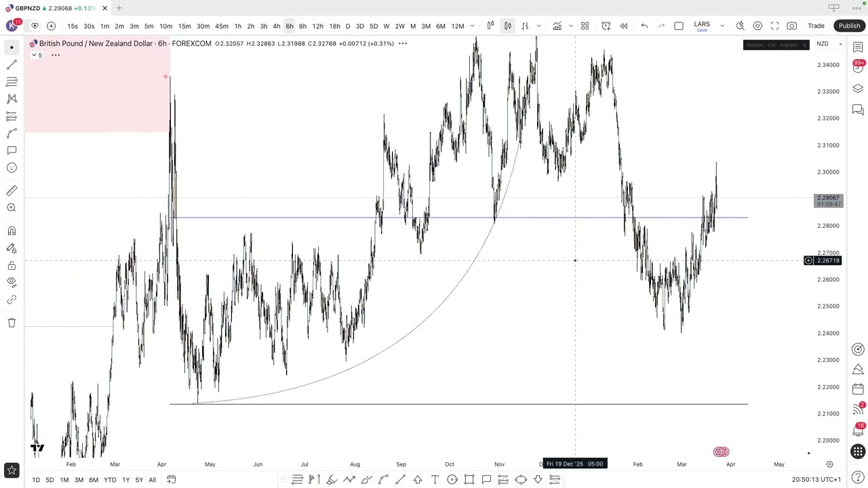
Task: Open favorites star at bottom left
Action: pos(12,470)
